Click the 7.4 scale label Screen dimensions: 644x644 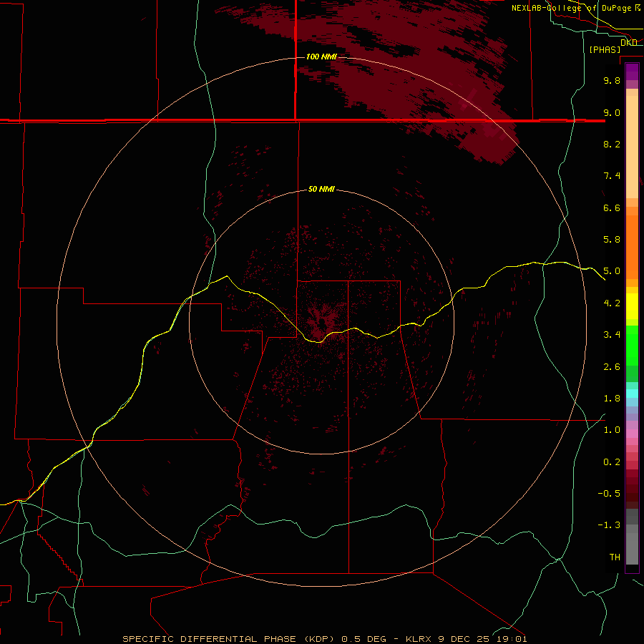point(612,176)
